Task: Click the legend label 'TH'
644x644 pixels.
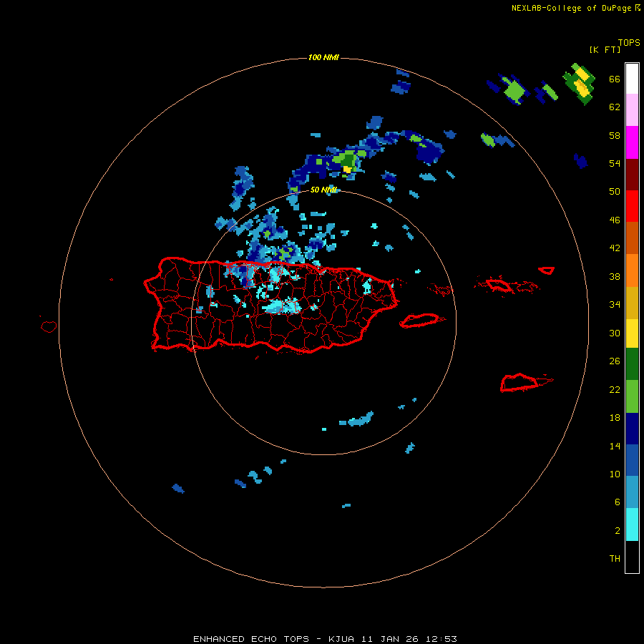Action: coord(615,558)
